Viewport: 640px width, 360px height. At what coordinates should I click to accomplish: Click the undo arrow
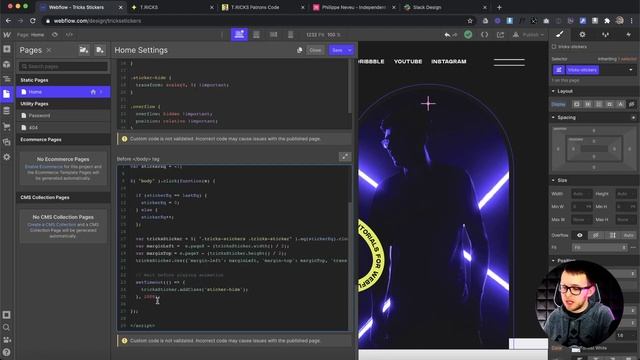447,35
